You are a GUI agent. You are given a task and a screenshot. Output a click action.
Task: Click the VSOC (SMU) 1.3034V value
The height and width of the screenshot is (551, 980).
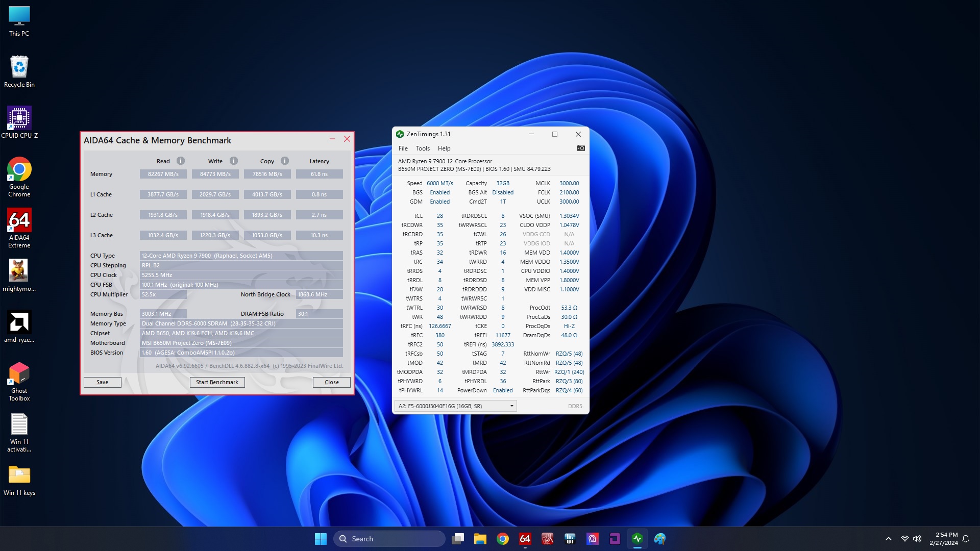[x=569, y=216]
